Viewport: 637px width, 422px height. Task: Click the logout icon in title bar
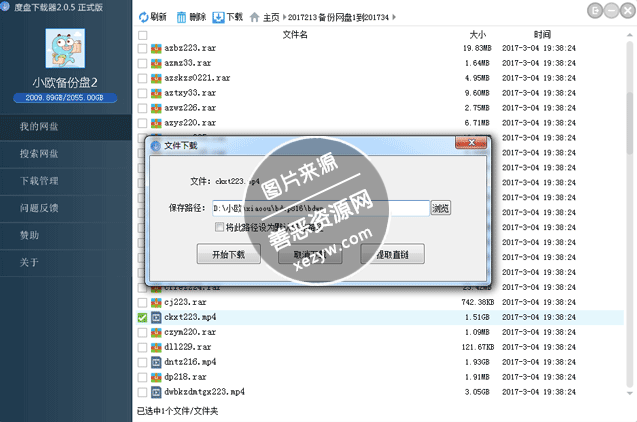(x=595, y=11)
